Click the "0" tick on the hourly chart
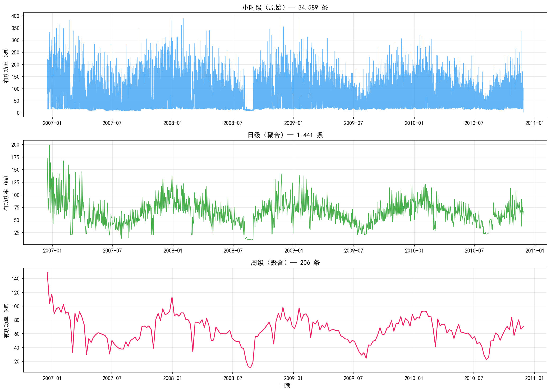Screen dimensions: 551x392 pyautogui.click(x=18, y=113)
